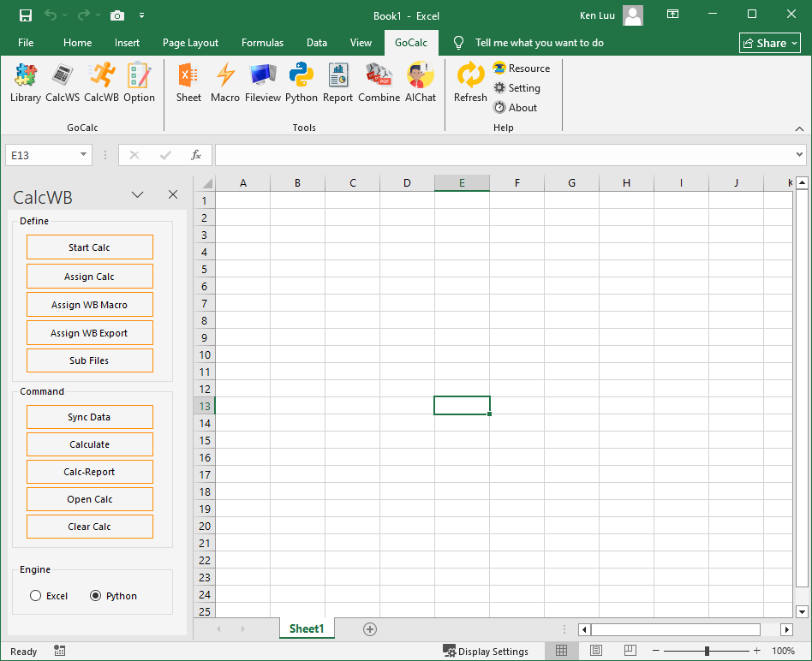812x661 pixels.
Task: Open Ribbon Display Options
Action: 672,15
